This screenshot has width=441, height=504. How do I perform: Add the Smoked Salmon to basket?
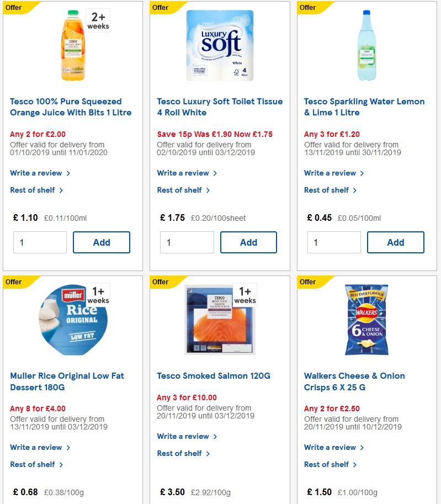248,503
